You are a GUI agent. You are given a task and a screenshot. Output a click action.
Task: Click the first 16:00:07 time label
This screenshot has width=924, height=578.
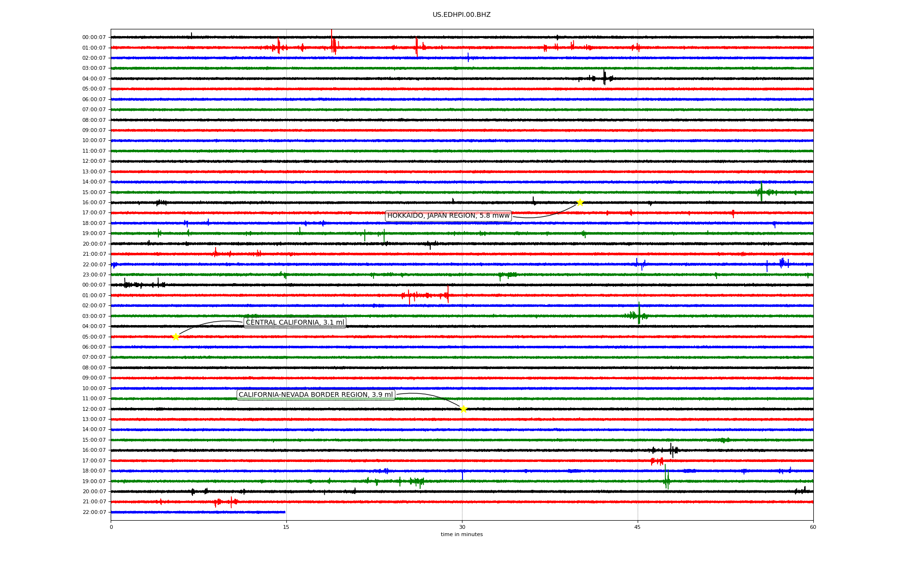click(x=94, y=203)
